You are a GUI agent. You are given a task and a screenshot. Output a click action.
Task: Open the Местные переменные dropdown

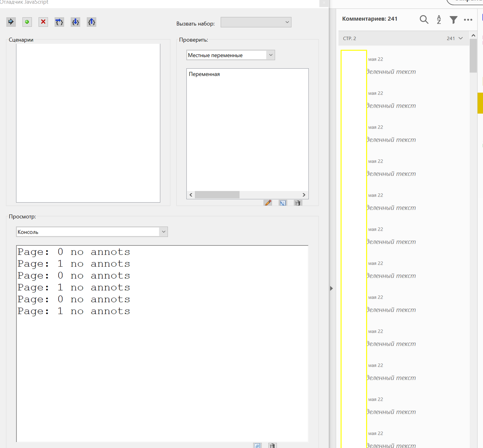coord(231,55)
